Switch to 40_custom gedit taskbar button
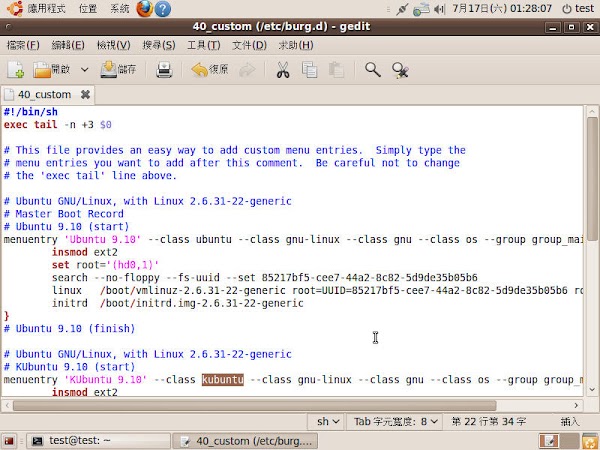The width and height of the screenshot is (600, 450). click(x=245, y=441)
